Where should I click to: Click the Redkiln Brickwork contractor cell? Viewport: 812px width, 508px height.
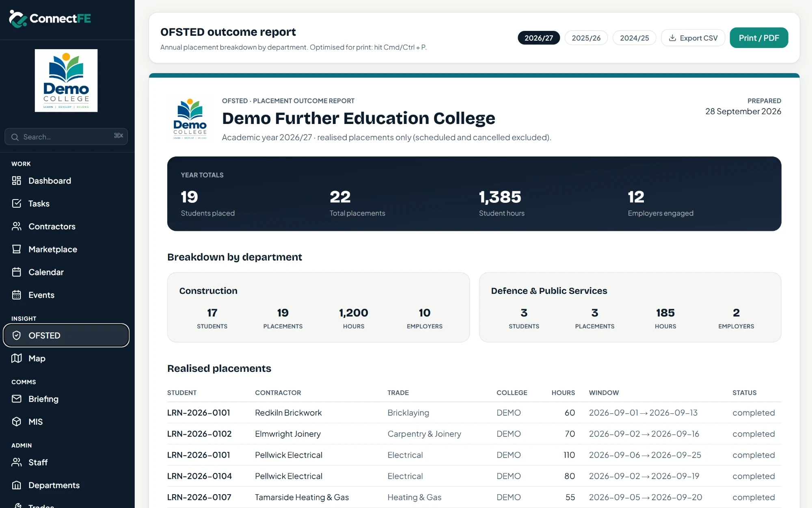click(288, 412)
